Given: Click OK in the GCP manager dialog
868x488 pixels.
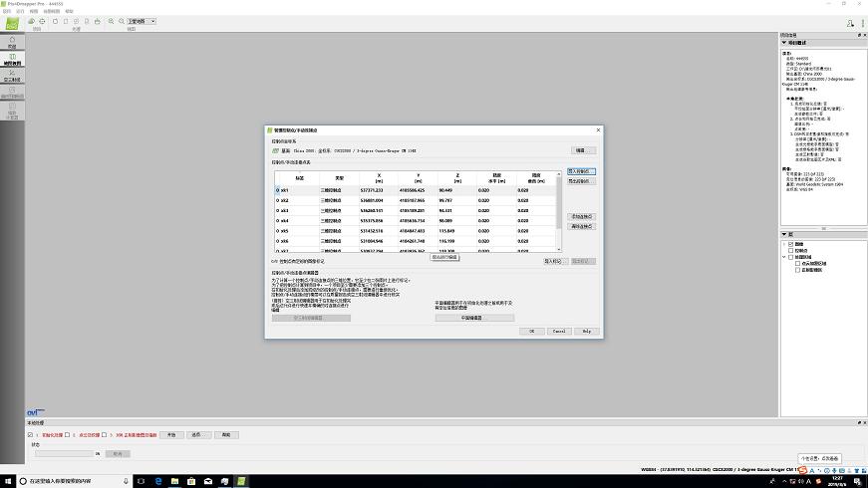Looking at the screenshot, I should pos(531,331).
